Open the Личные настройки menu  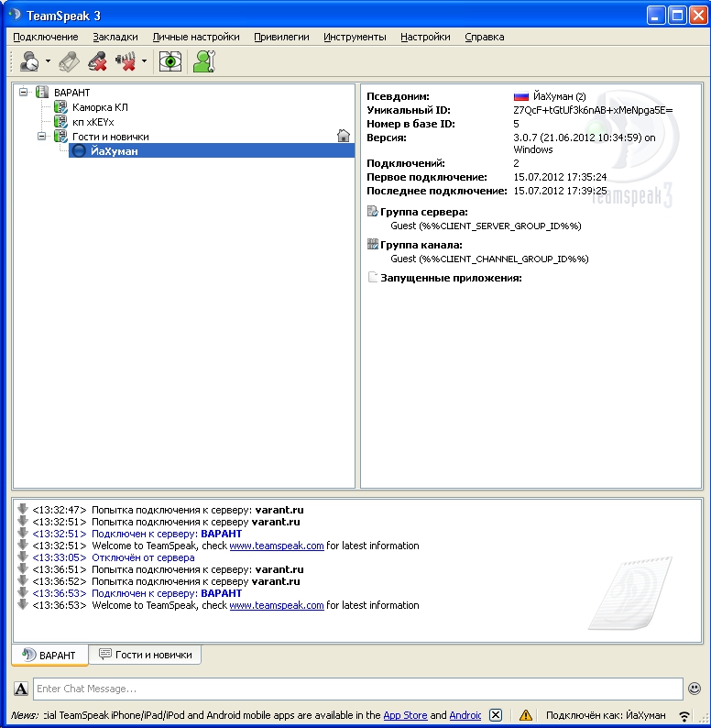tap(196, 37)
